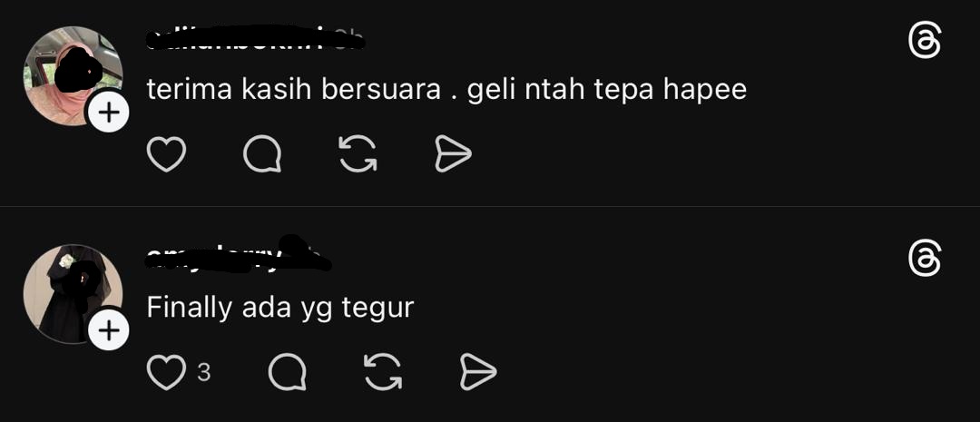Open the 'terima kasih bersuara' comment text
980x422 pixels.
(446, 90)
